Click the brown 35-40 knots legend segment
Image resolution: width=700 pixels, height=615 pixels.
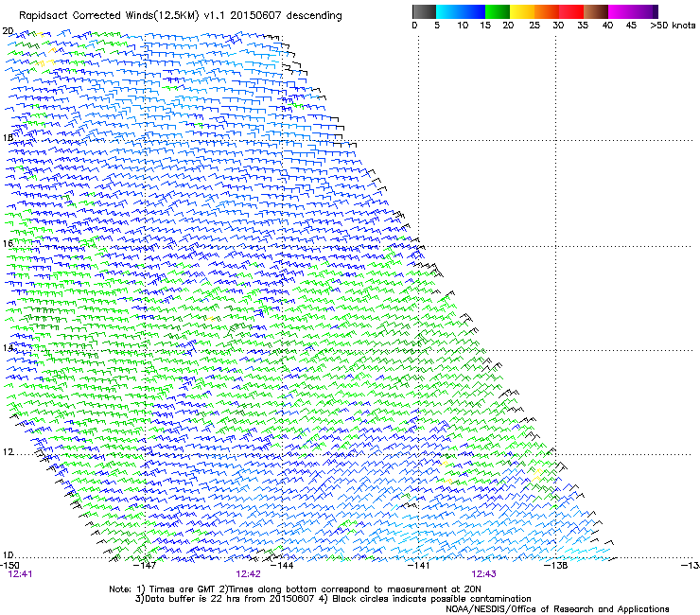pos(596,11)
